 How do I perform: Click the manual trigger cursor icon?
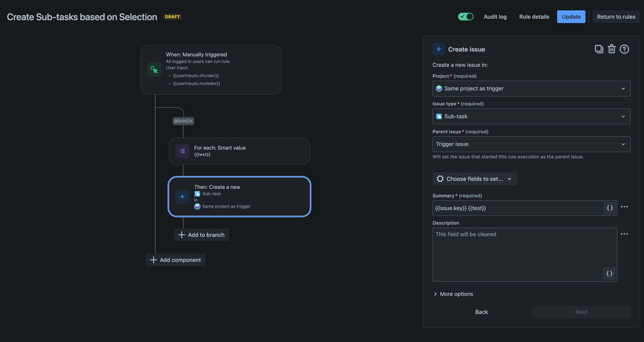pyautogui.click(x=154, y=70)
